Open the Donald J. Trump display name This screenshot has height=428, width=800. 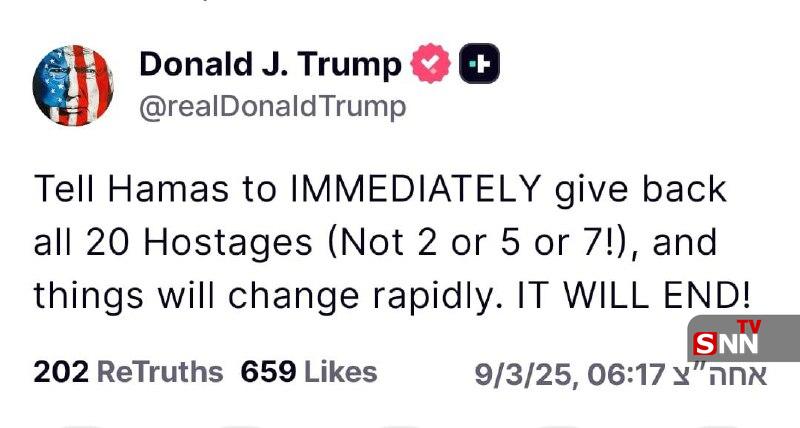point(270,65)
